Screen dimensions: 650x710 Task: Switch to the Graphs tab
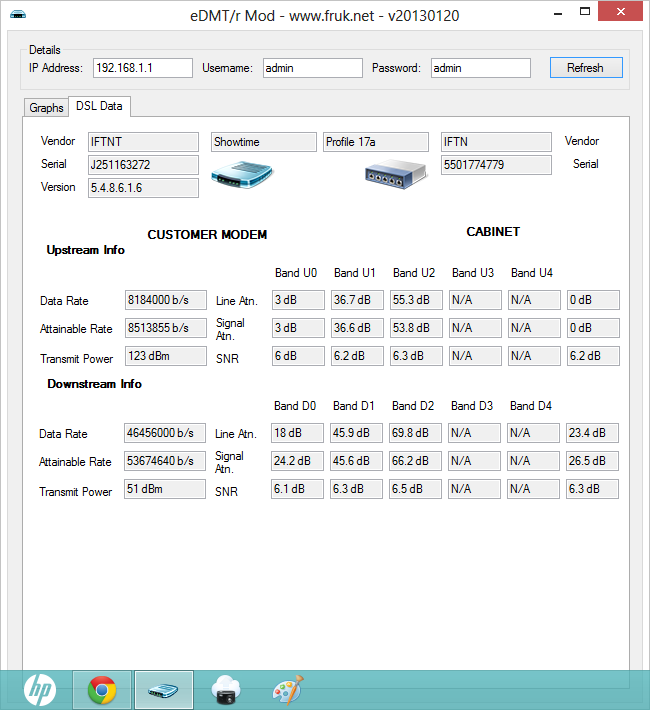click(x=46, y=108)
